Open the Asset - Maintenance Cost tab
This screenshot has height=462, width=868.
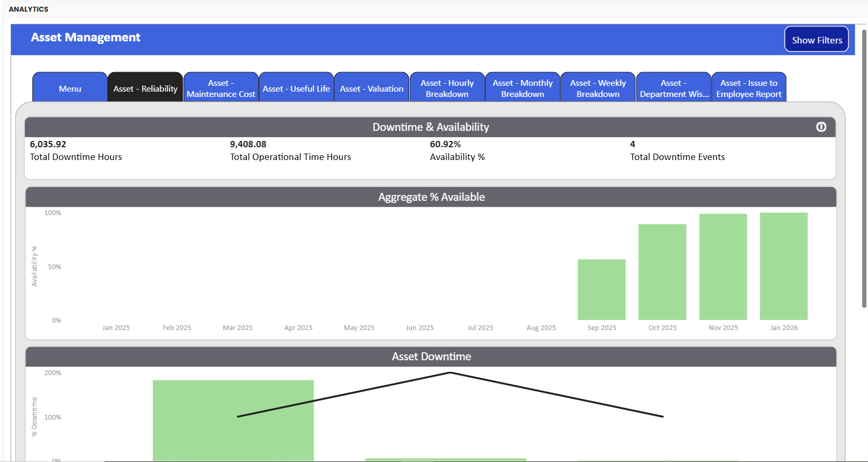click(221, 87)
